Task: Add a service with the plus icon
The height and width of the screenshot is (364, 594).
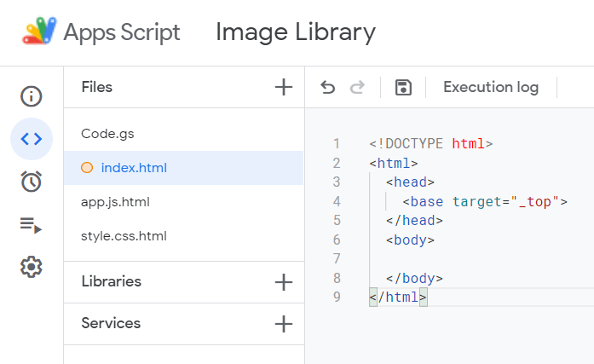Action: tap(283, 324)
